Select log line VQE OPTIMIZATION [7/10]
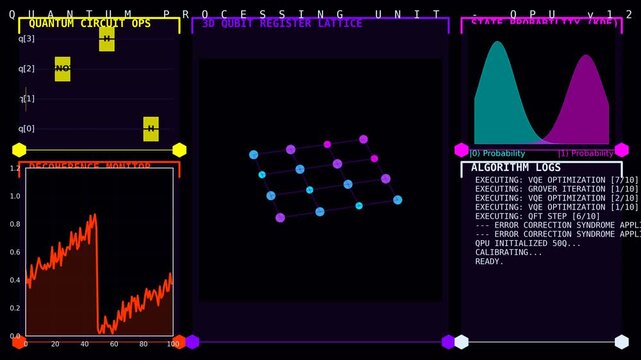 tap(556, 180)
